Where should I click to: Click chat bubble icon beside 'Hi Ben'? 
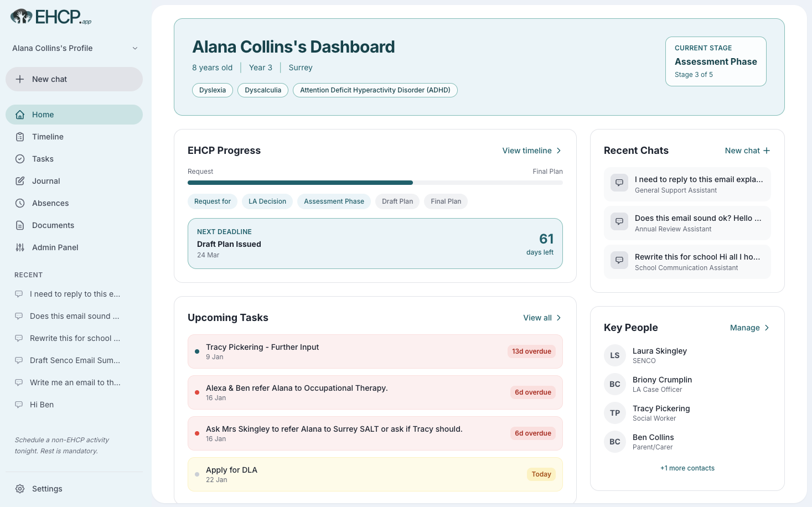tap(19, 405)
